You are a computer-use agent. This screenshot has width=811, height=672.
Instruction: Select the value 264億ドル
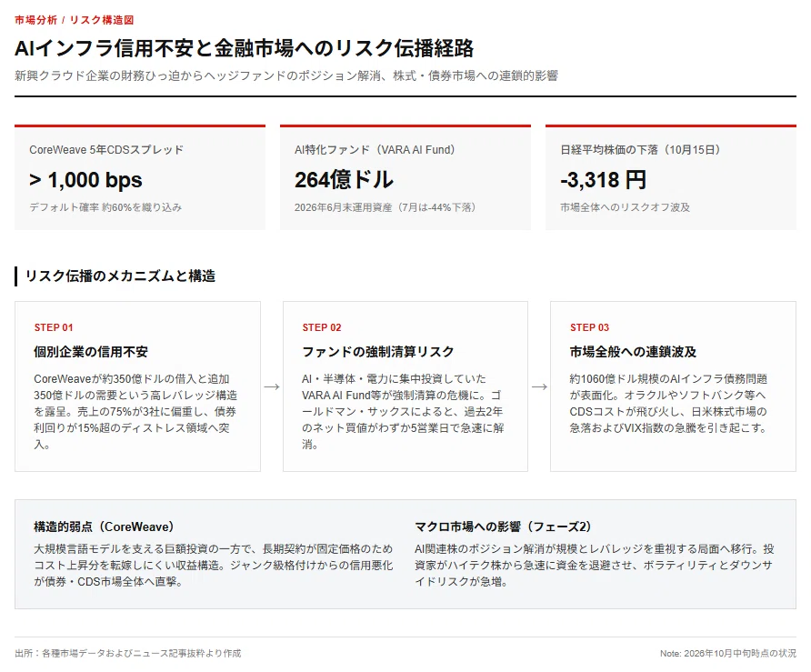point(344,180)
